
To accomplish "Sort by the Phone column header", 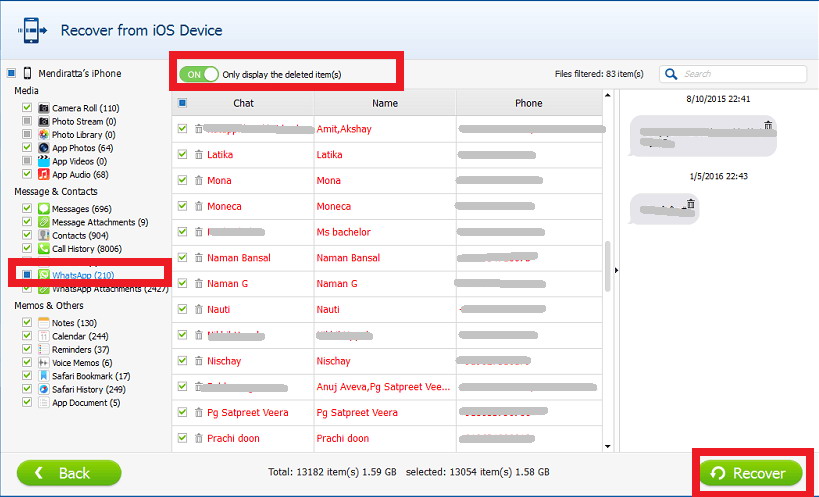I will [x=528, y=103].
